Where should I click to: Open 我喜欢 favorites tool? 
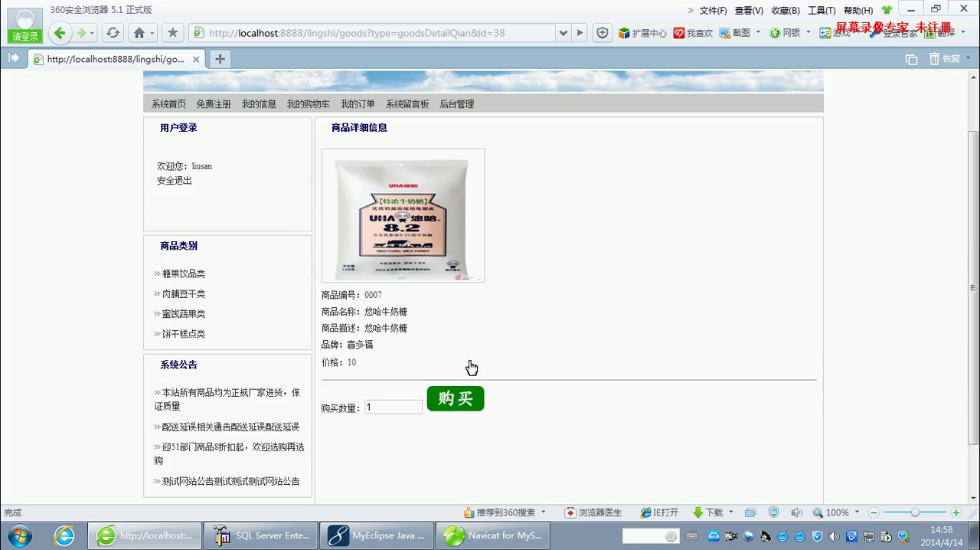[x=693, y=33]
